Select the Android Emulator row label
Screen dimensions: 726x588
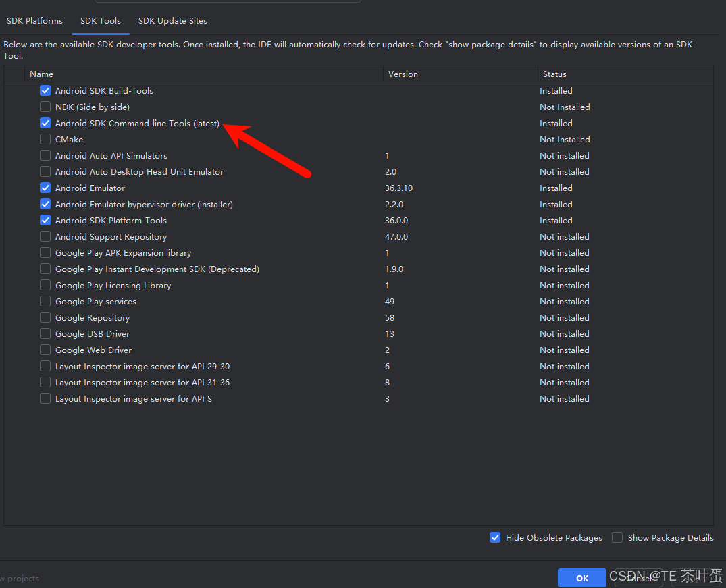pos(90,188)
